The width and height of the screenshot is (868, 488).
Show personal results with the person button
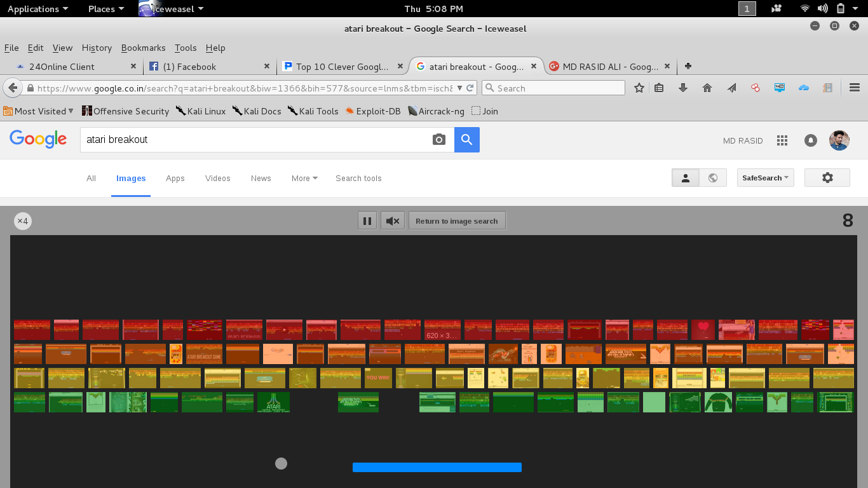(686, 178)
